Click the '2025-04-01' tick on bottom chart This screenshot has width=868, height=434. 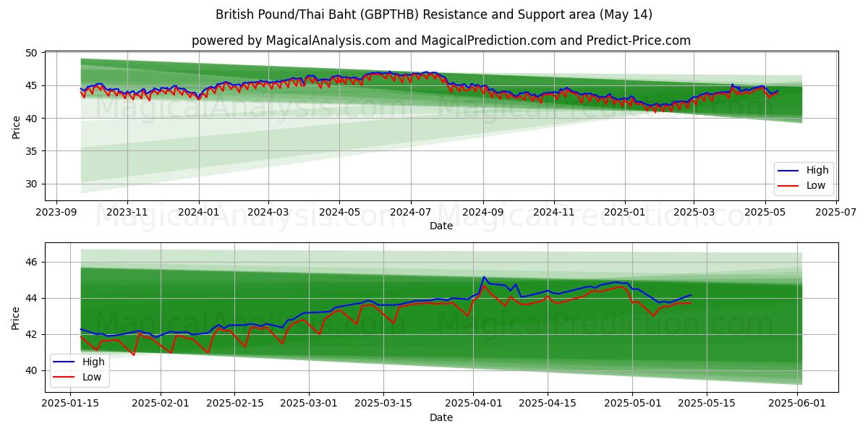click(473, 404)
